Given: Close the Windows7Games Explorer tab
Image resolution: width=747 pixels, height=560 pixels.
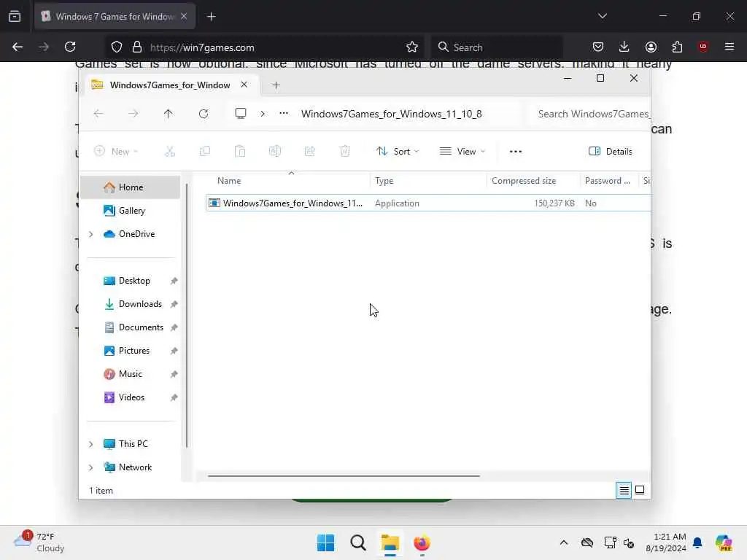Looking at the screenshot, I should click(x=244, y=85).
